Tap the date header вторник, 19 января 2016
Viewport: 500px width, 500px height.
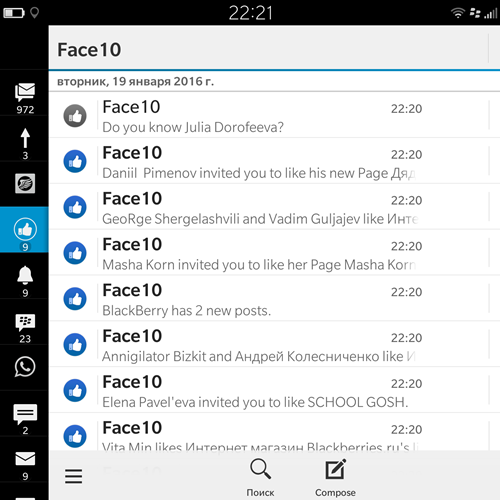tap(135, 81)
